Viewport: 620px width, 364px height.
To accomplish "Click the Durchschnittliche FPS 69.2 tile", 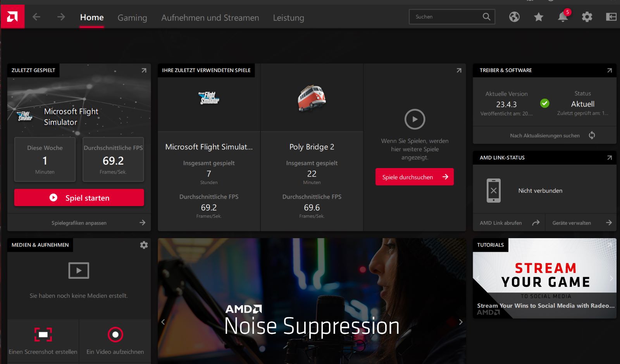I will pos(113,160).
